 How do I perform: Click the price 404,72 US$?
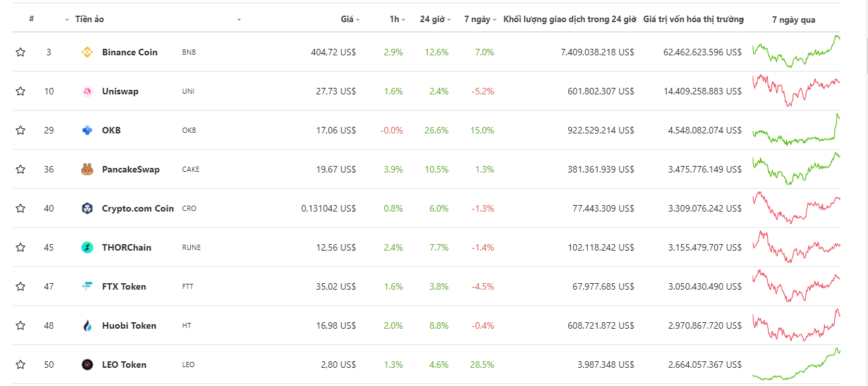coord(334,52)
